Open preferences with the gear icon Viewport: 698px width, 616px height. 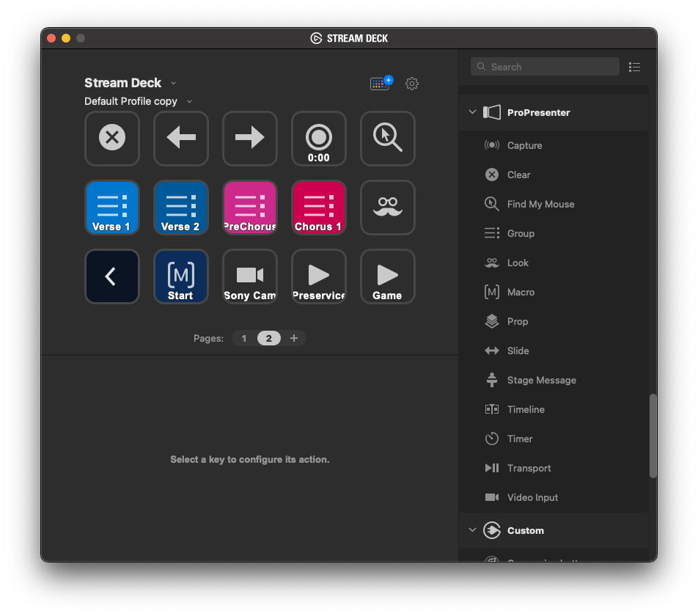click(x=412, y=83)
